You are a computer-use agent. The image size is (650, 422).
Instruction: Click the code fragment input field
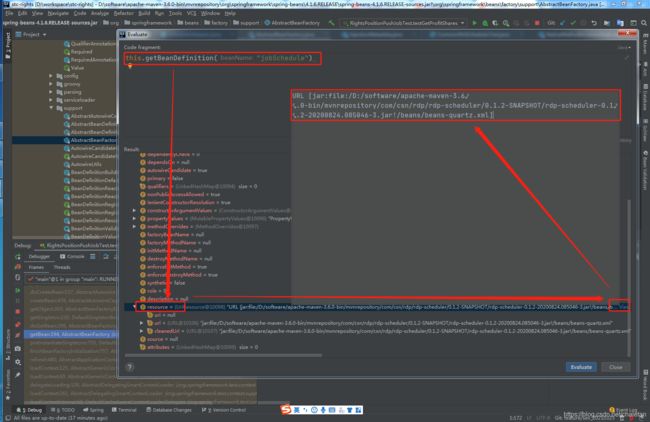tap(375, 58)
